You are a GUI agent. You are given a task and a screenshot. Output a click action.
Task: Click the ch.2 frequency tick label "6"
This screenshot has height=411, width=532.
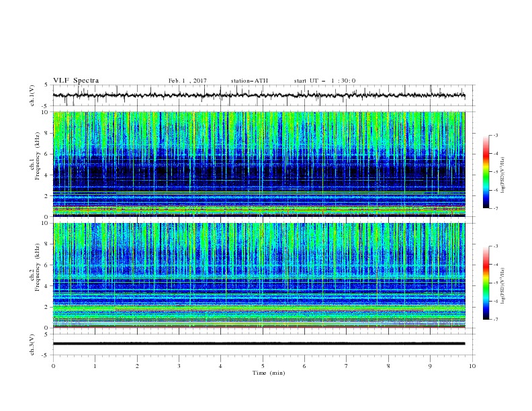point(46,265)
